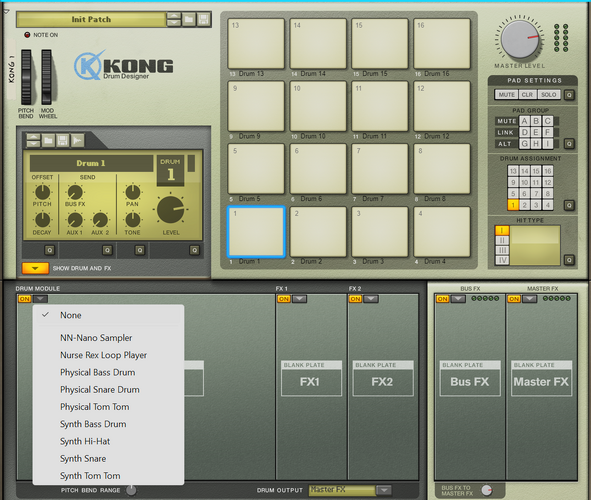Select hit type III

[x=502, y=250]
